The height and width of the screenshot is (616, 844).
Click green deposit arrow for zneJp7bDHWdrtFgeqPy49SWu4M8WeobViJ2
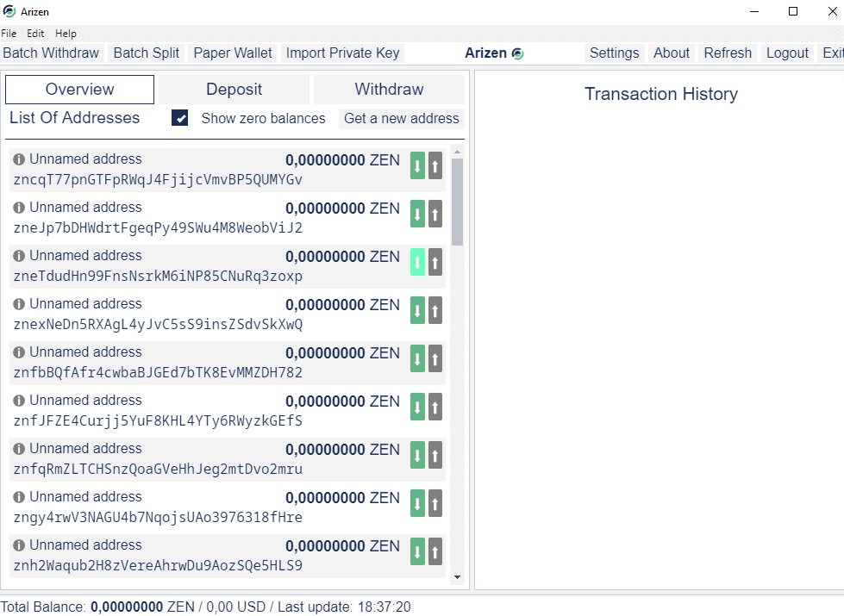pos(417,214)
